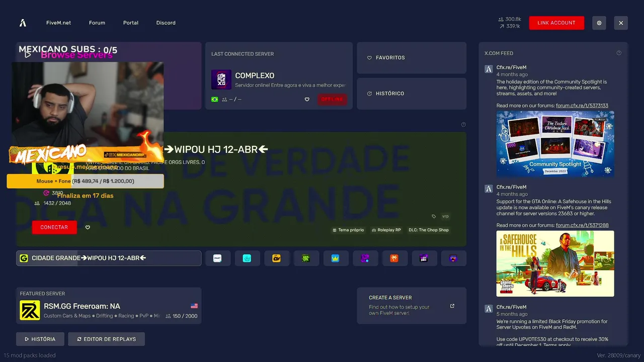
Task: Open the Community Spotlight feed image
Action: pyautogui.click(x=555, y=144)
